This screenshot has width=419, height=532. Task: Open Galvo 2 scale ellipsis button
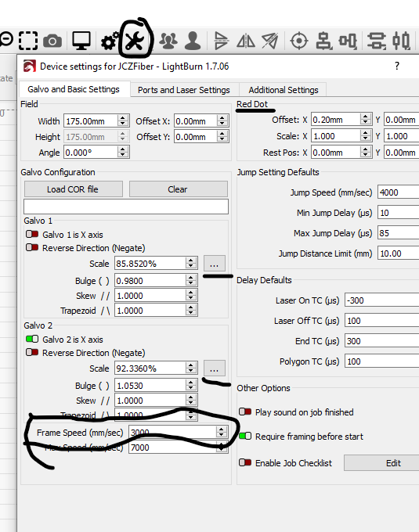[x=215, y=368]
